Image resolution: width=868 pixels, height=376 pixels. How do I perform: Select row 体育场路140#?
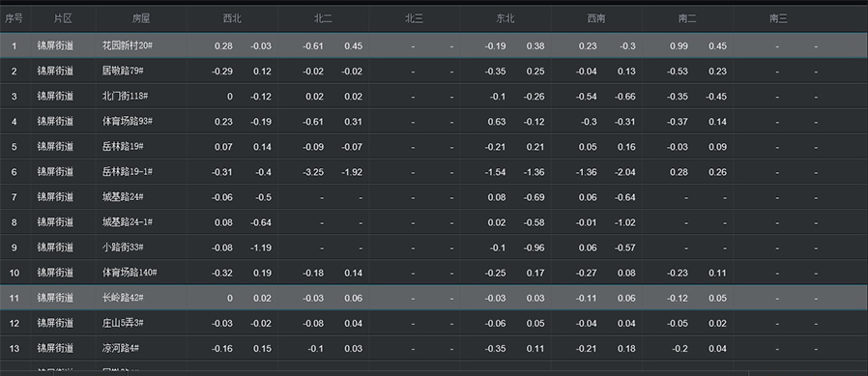(434, 273)
